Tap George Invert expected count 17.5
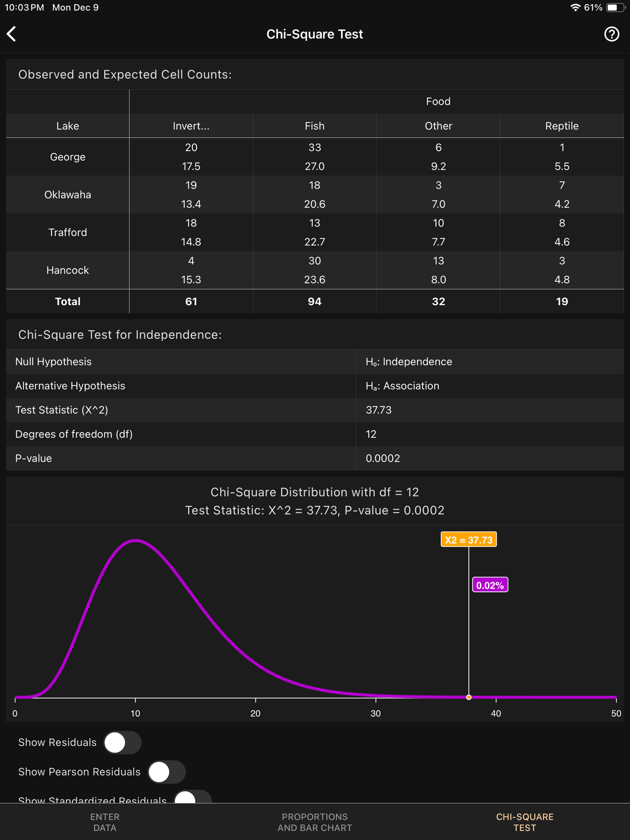630x840 pixels. tap(191, 166)
